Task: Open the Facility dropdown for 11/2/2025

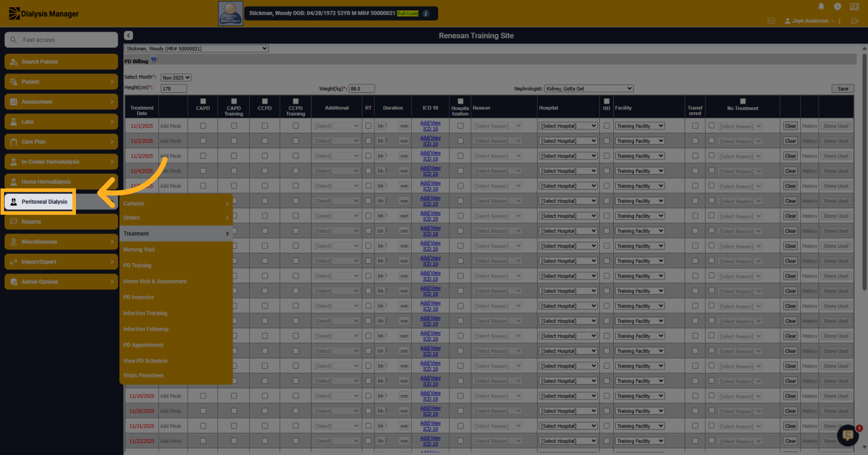Action: coord(640,141)
